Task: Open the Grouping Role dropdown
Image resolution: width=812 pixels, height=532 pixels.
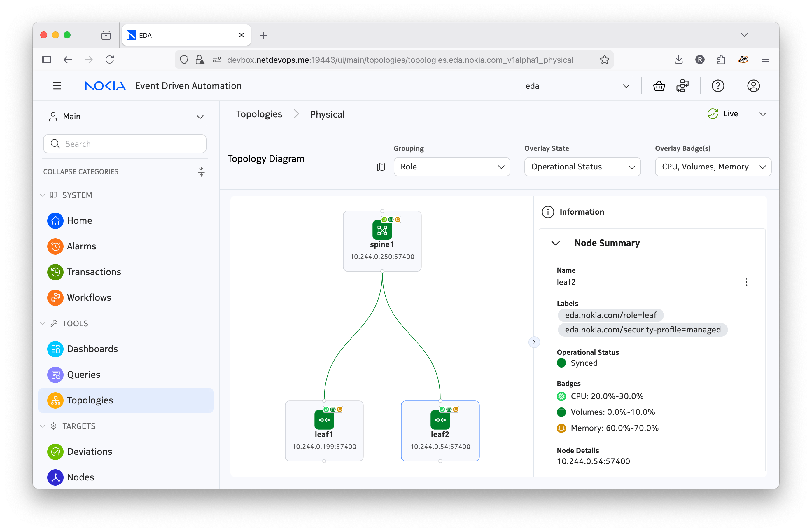Action: point(452,167)
